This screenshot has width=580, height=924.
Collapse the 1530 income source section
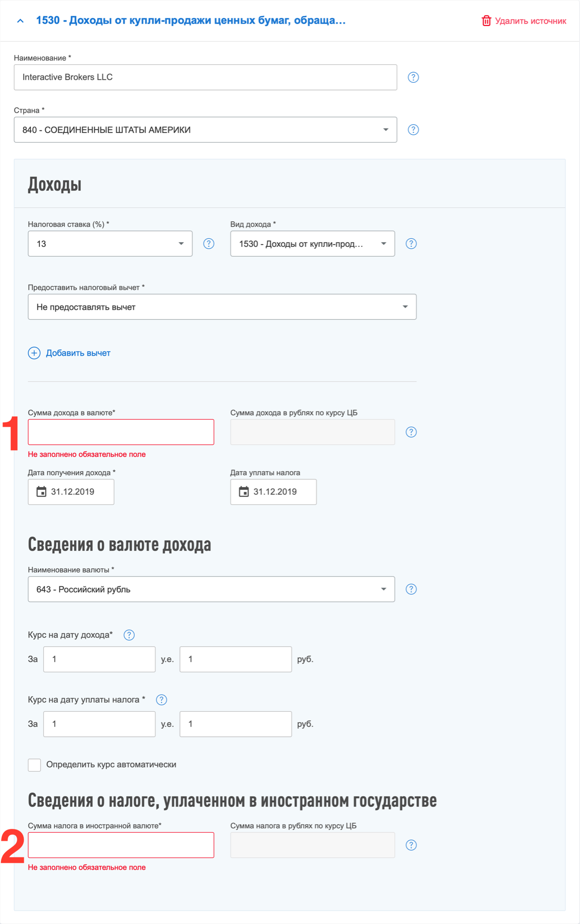(x=20, y=21)
